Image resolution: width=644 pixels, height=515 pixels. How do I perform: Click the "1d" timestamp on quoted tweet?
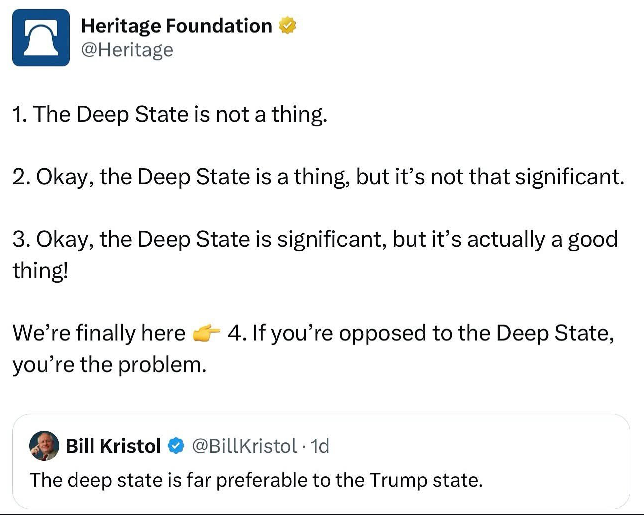click(320, 446)
